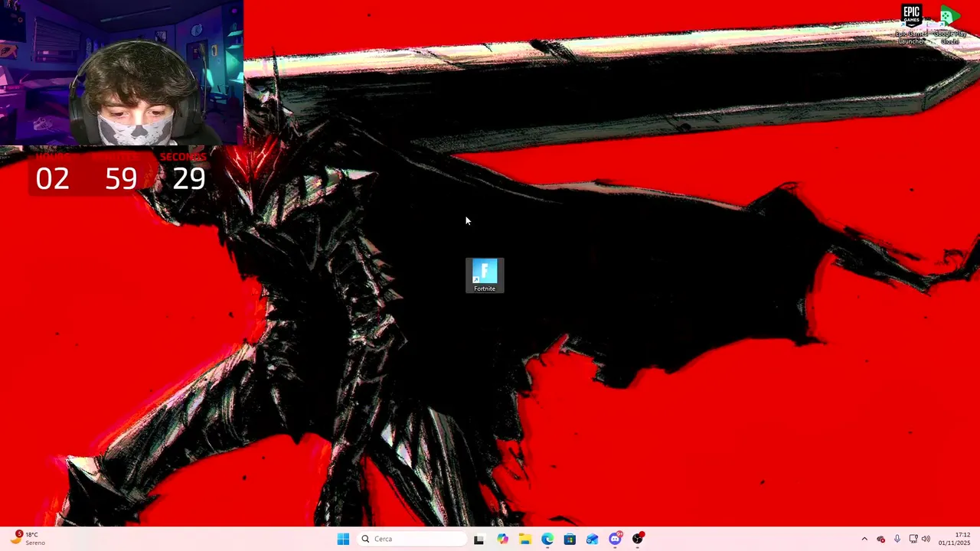Click the Cerca search box in taskbar
Screen dimensions: 980x551
pos(413,539)
